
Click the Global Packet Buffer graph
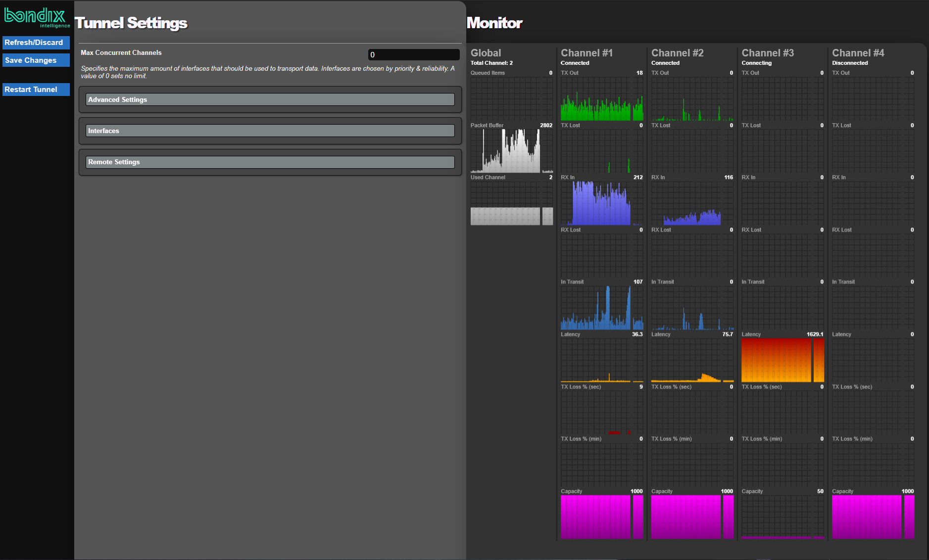511,151
